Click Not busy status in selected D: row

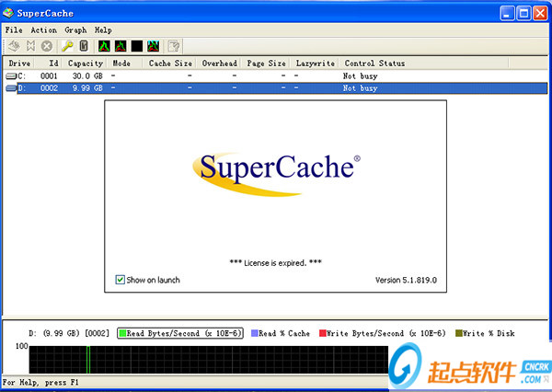360,88
